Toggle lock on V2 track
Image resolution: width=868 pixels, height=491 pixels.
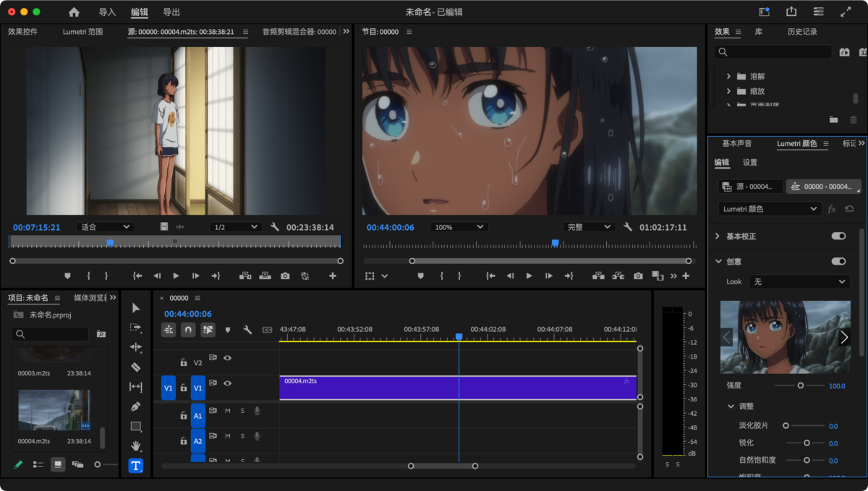(x=184, y=362)
